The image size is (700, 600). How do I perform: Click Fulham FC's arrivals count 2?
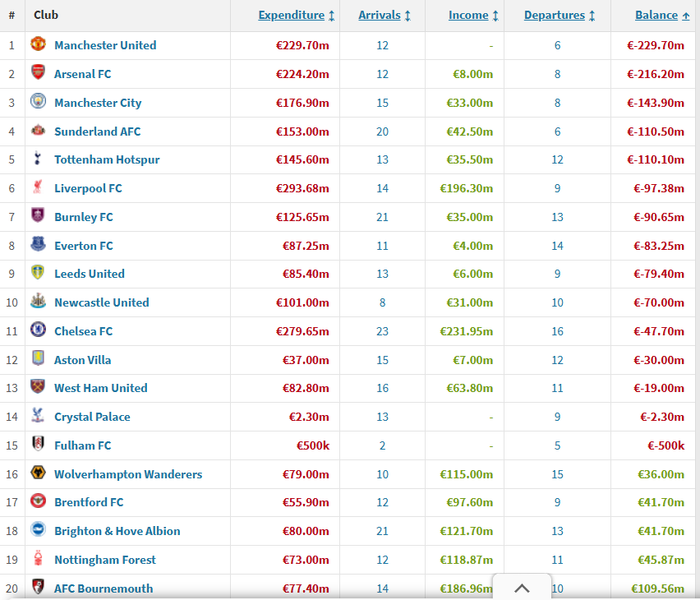tap(382, 445)
